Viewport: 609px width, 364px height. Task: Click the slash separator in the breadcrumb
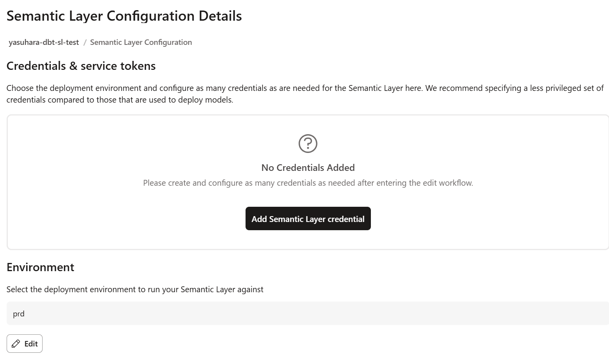(x=85, y=42)
